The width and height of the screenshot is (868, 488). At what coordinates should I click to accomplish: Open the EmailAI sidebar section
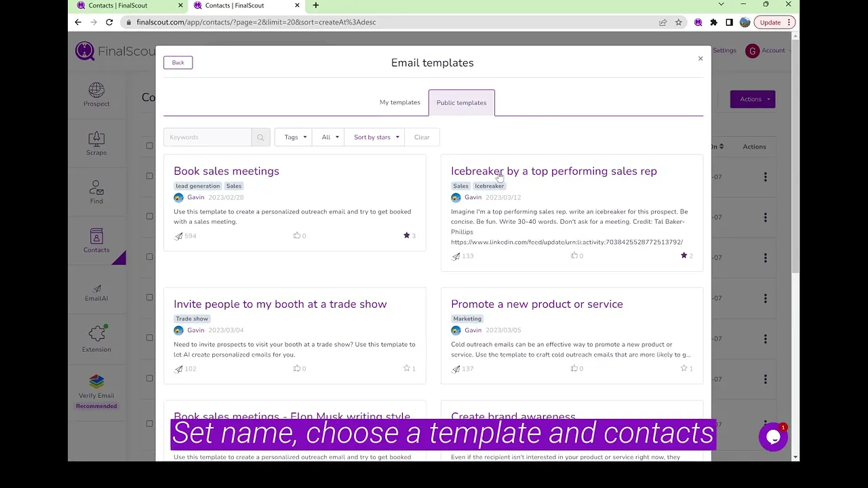(x=96, y=292)
